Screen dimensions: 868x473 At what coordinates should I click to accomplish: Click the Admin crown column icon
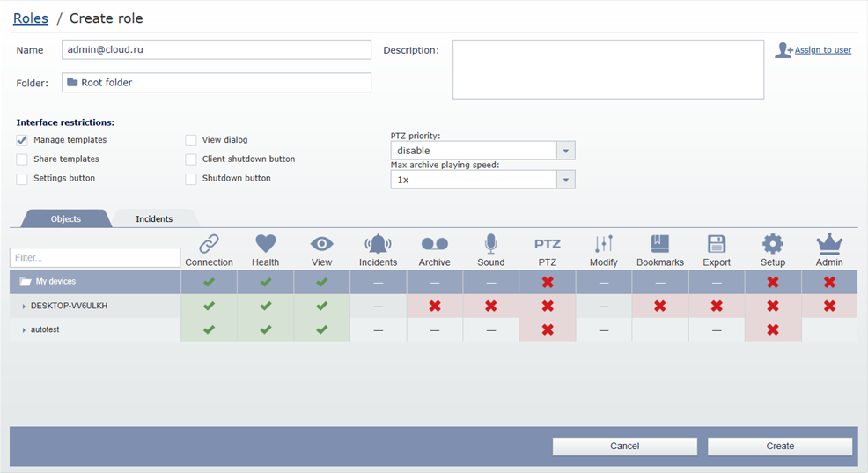pos(829,244)
